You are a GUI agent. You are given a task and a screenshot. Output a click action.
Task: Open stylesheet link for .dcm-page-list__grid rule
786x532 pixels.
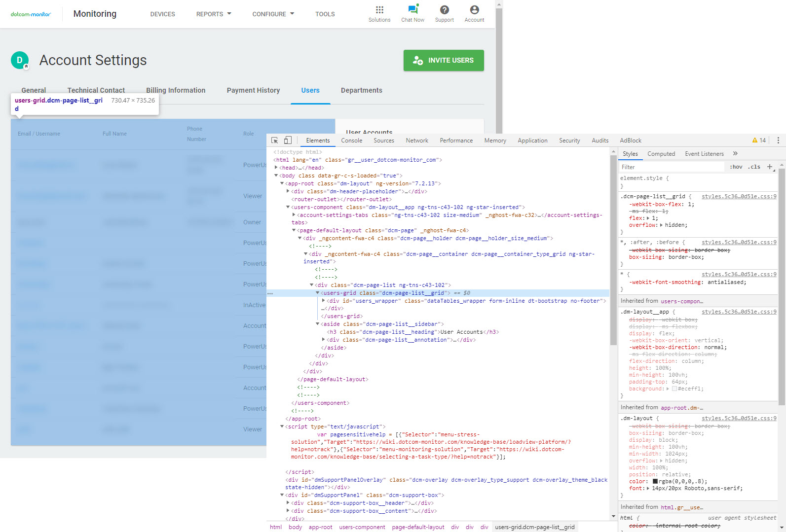tap(739, 196)
